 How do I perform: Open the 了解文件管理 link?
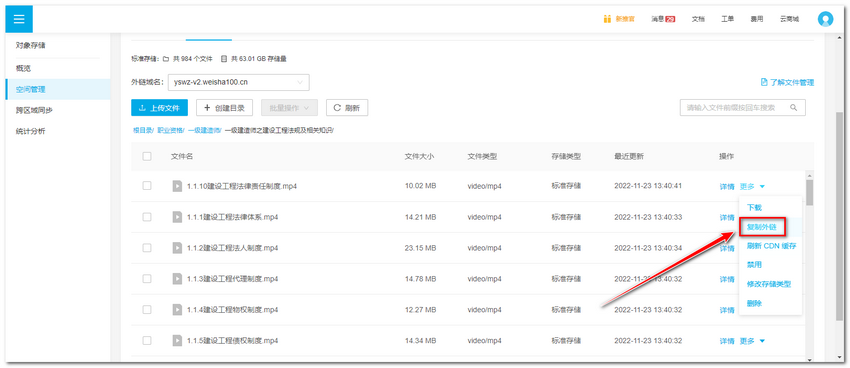click(787, 82)
